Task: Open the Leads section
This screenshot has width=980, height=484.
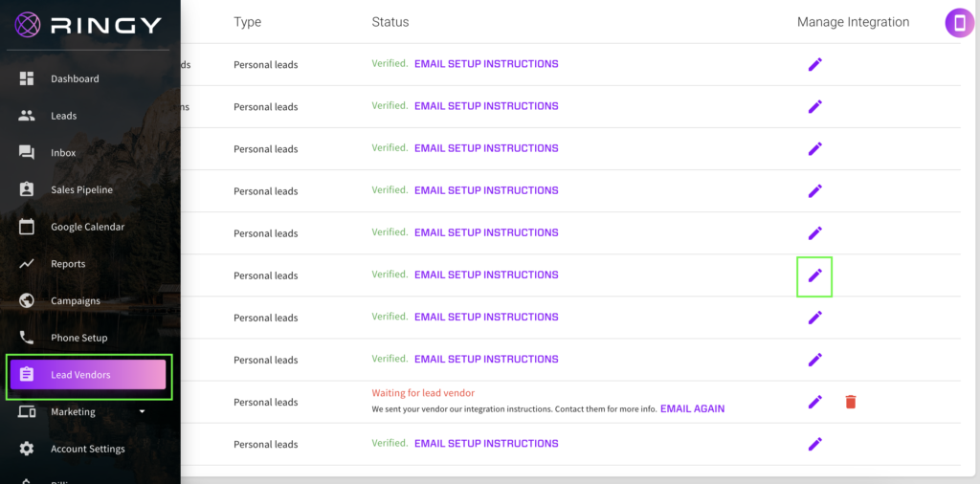Action: point(63,116)
